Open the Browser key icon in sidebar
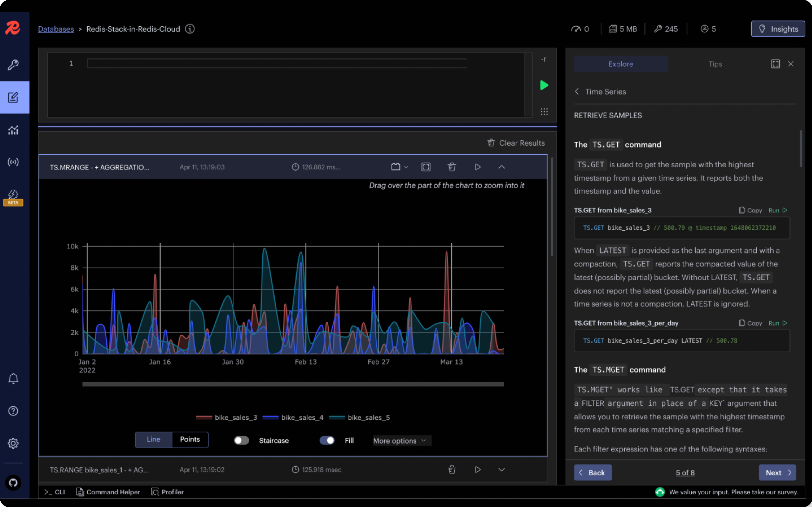The height and width of the screenshot is (507, 812). coord(13,65)
